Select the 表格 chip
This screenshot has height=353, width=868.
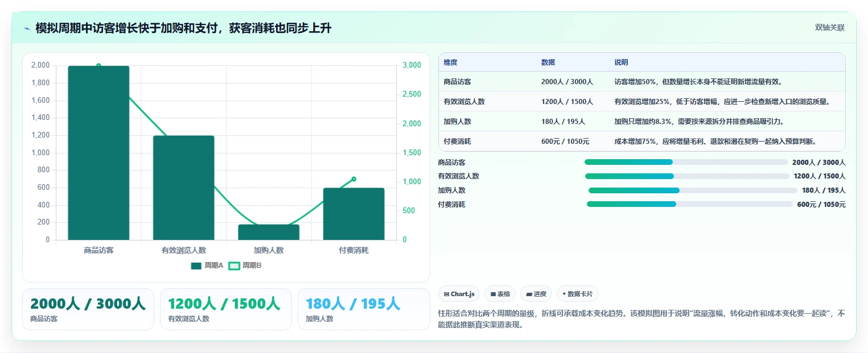click(x=500, y=294)
